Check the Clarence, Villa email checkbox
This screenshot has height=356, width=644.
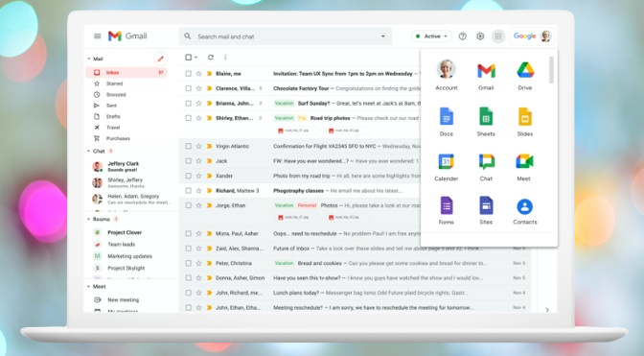tap(188, 88)
